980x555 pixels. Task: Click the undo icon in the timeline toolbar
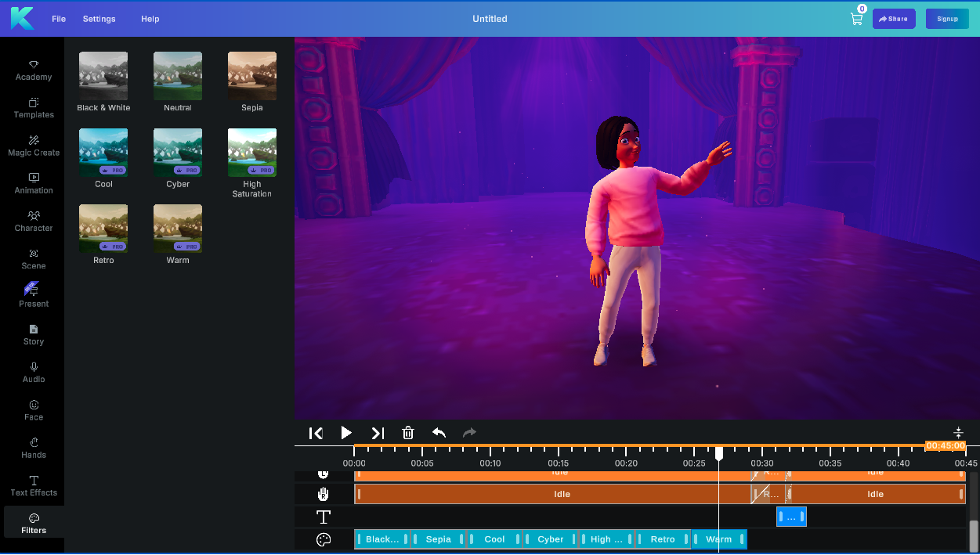click(439, 433)
